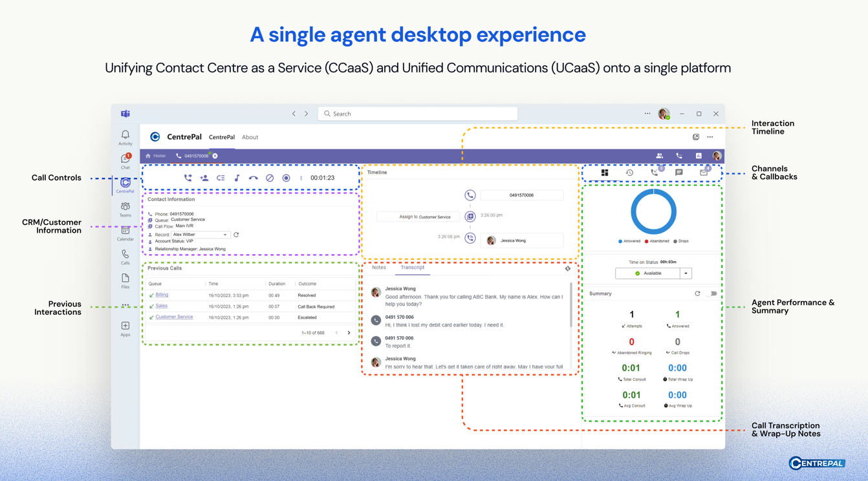Click the transcript panel scrollbar
Image resolution: width=868 pixels, height=481 pixels.
click(x=570, y=304)
